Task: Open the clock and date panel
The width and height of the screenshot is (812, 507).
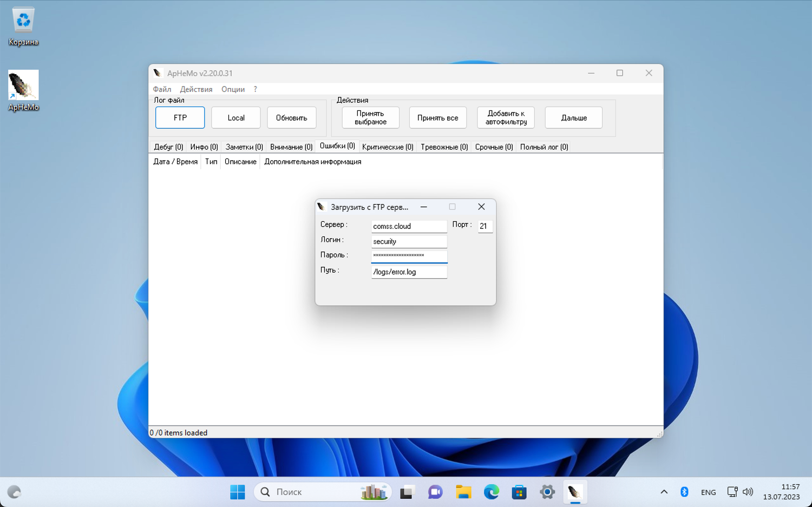Action: click(781, 492)
